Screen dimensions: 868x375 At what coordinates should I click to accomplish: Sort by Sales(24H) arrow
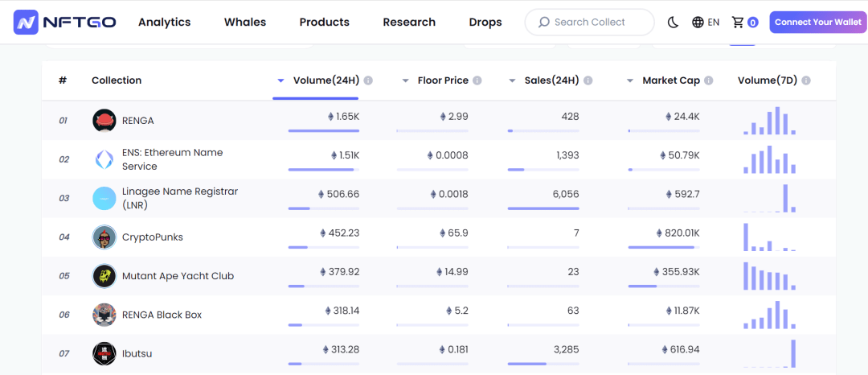point(512,80)
